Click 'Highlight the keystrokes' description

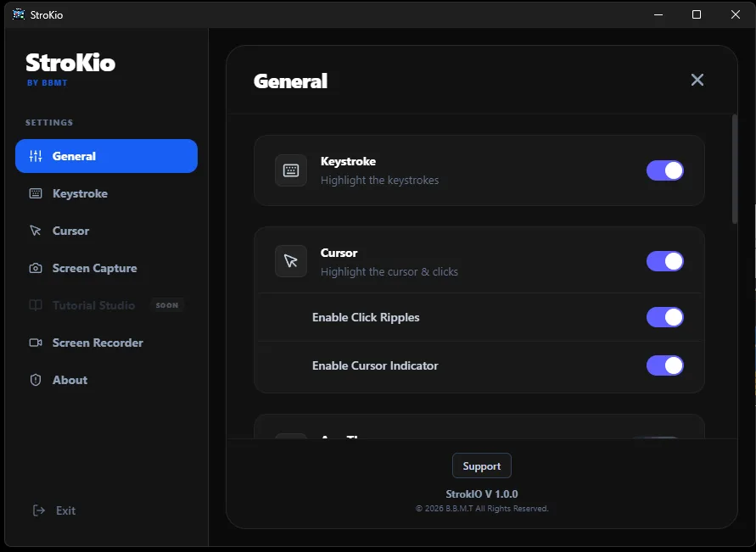tap(380, 180)
